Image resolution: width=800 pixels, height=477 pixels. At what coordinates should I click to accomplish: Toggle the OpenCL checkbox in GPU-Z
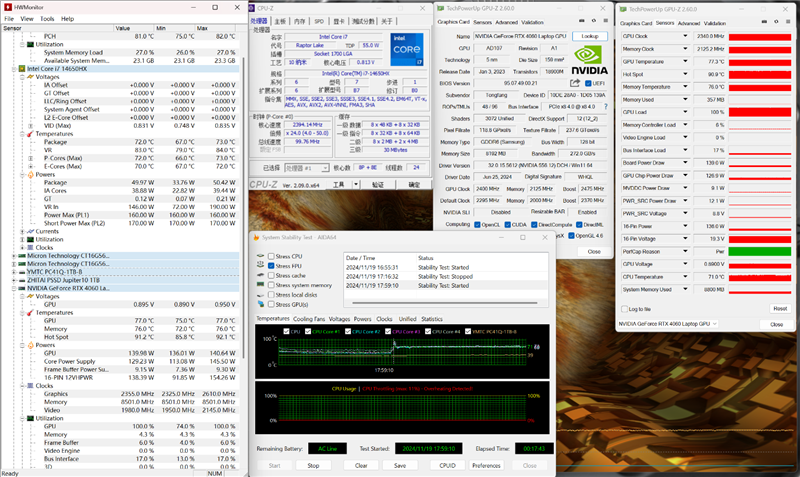pyautogui.click(x=477, y=224)
